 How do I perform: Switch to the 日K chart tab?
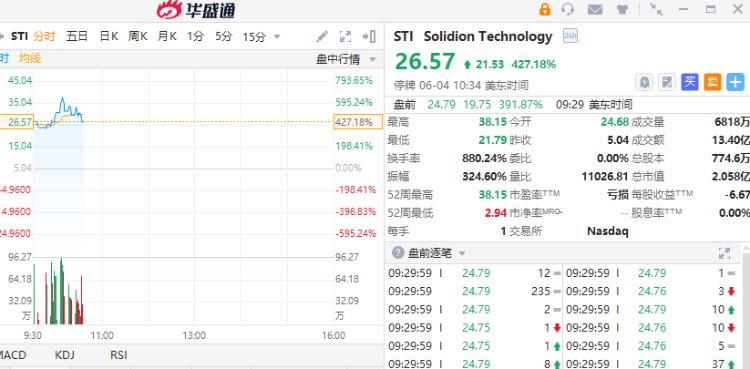pyautogui.click(x=109, y=36)
